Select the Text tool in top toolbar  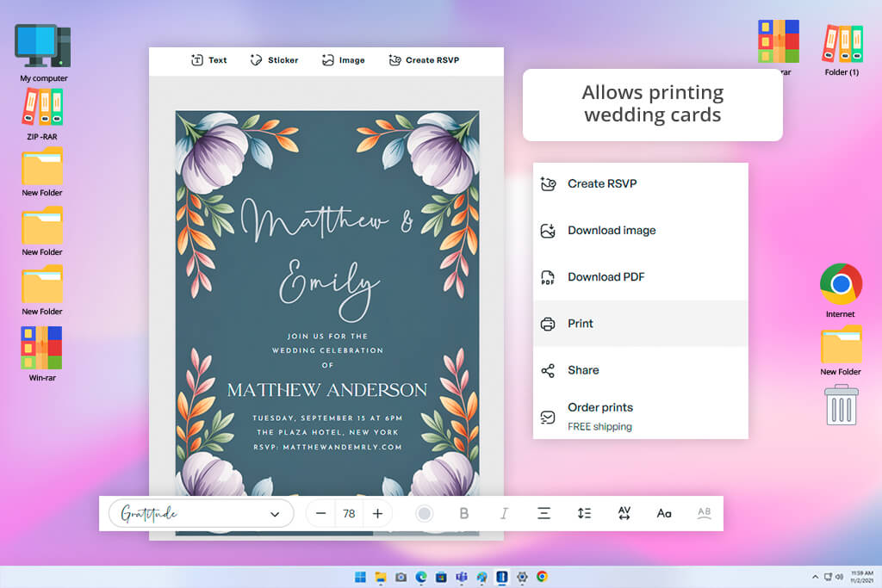(x=208, y=60)
